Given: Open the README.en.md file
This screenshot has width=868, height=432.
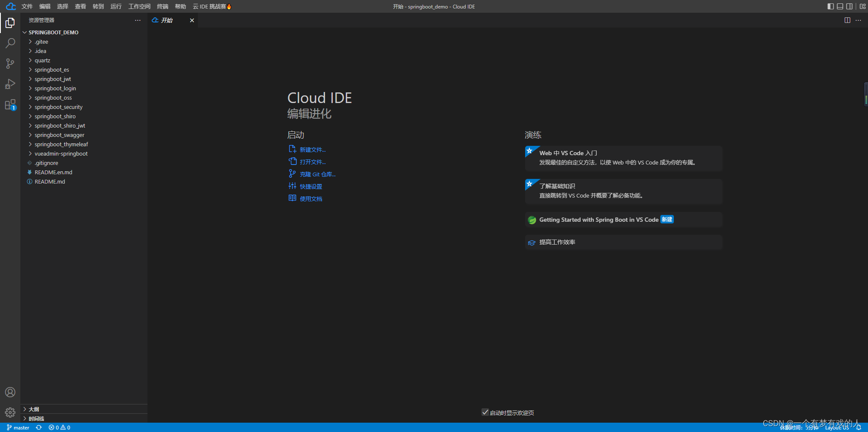Looking at the screenshot, I should 84,172.
